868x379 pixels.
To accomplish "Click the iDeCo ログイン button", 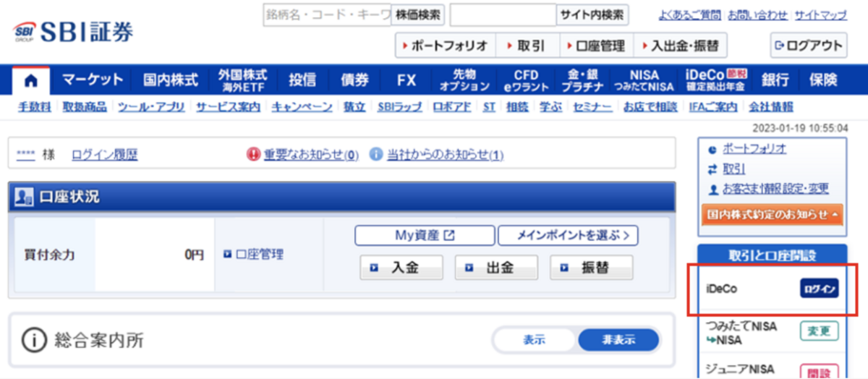I will click(x=820, y=289).
